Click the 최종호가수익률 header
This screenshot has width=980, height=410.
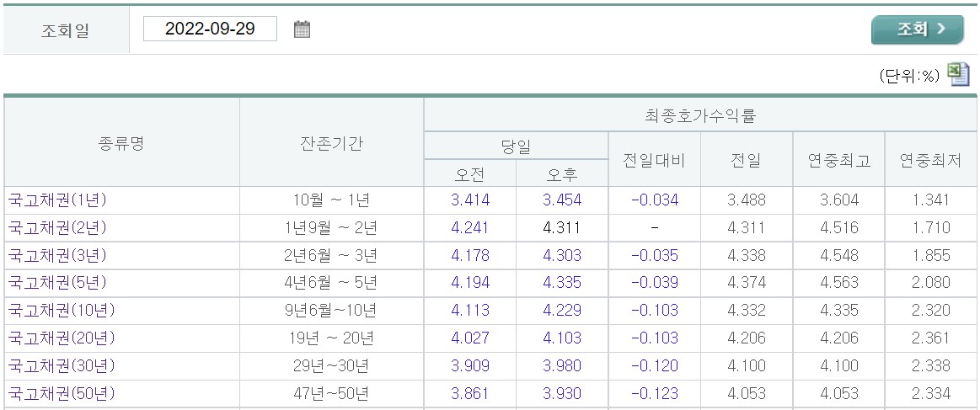click(700, 114)
